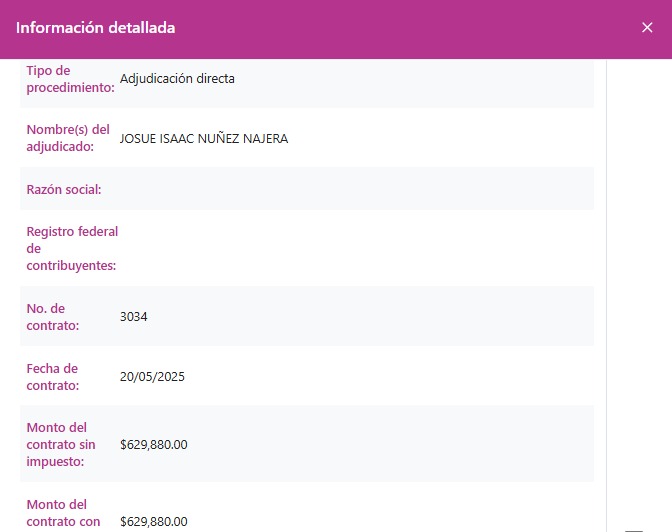Select the name JOSUE ISAAC NUÑEZ NAJERA
This screenshot has height=532, width=672.
[x=203, y=139]
